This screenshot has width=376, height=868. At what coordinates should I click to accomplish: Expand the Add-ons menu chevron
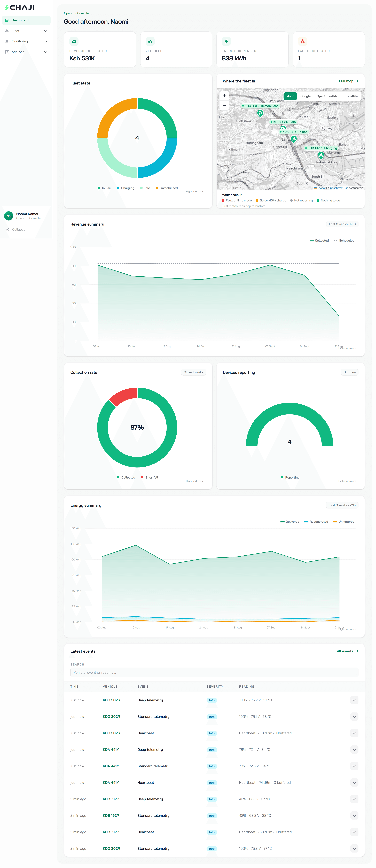tap(46, 52)
